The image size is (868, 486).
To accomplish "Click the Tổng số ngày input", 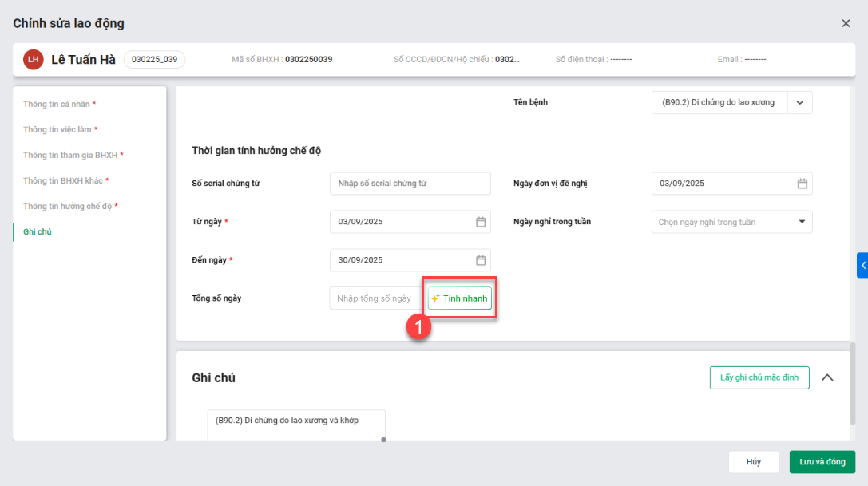I will tap(375, 298).
